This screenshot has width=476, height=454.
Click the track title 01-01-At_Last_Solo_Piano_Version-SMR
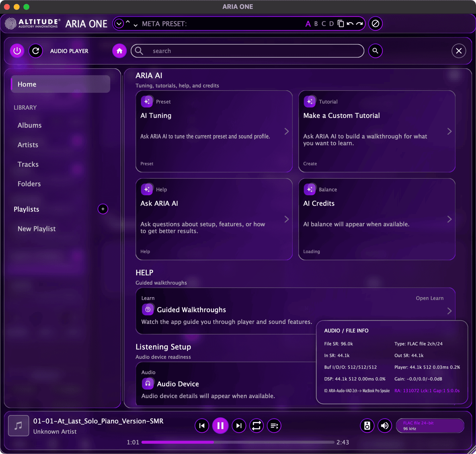(98, 421)
